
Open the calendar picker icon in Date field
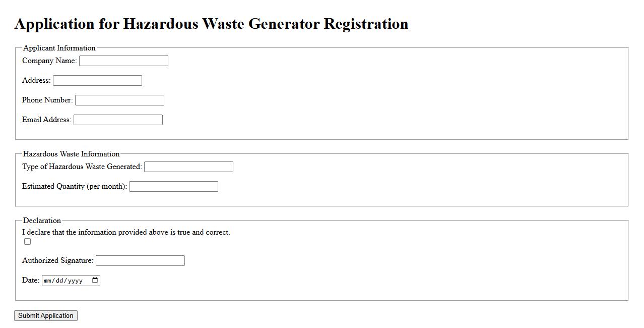pyautogui.click(x=95, y=281)
